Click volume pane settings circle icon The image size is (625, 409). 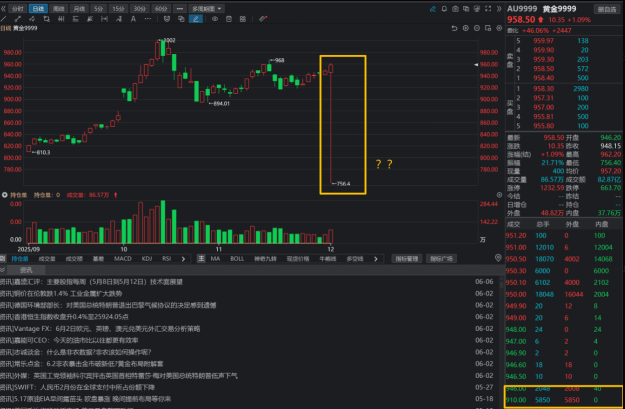pos(499,195)
